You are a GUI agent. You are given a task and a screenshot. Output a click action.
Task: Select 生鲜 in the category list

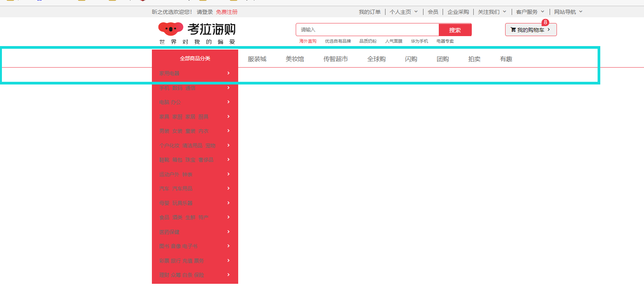point(190,217)
